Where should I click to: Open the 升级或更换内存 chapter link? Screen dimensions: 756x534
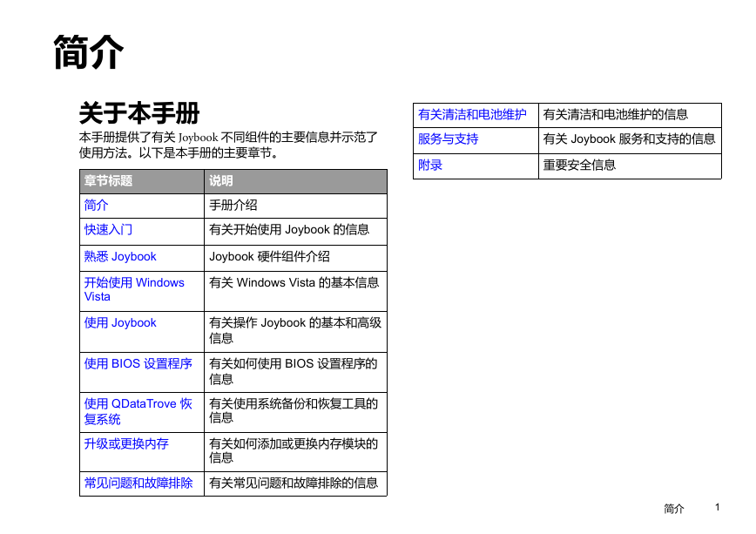[x=126, y=443]
